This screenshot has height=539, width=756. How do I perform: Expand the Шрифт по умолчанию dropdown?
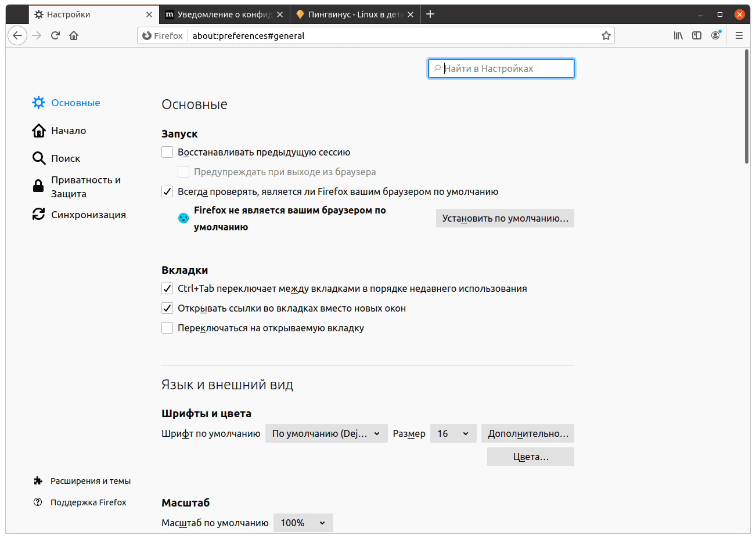click(x=326, y=433)
